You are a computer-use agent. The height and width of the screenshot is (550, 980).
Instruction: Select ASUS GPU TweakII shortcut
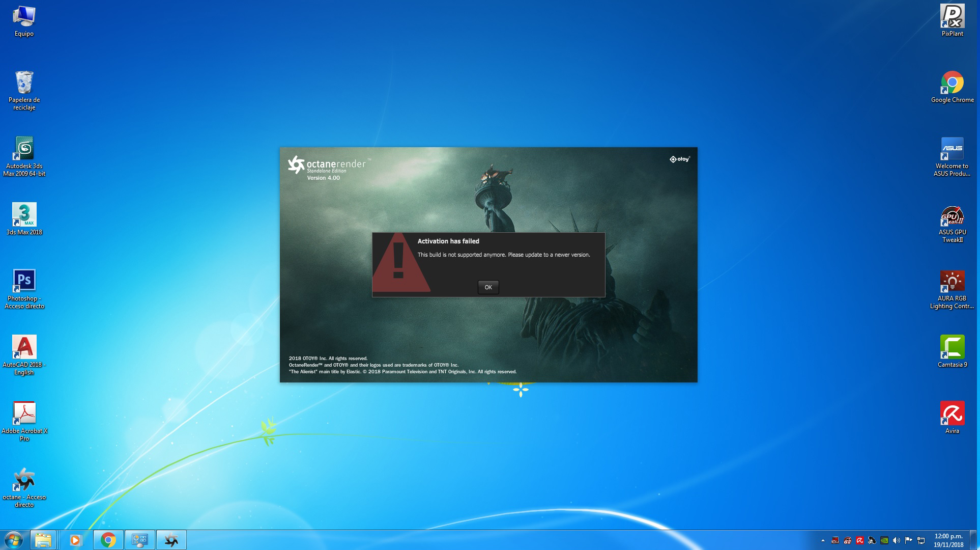pos(952,216)
